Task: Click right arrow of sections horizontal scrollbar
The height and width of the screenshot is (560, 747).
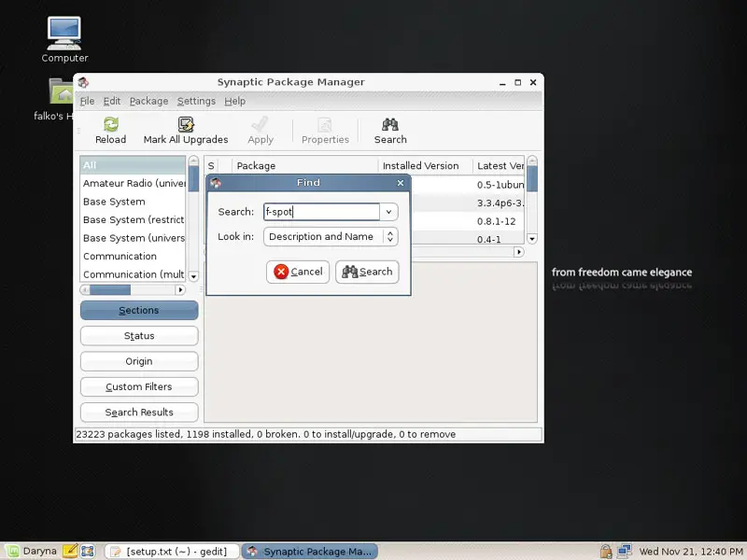Action: click(x=180, y=290)
